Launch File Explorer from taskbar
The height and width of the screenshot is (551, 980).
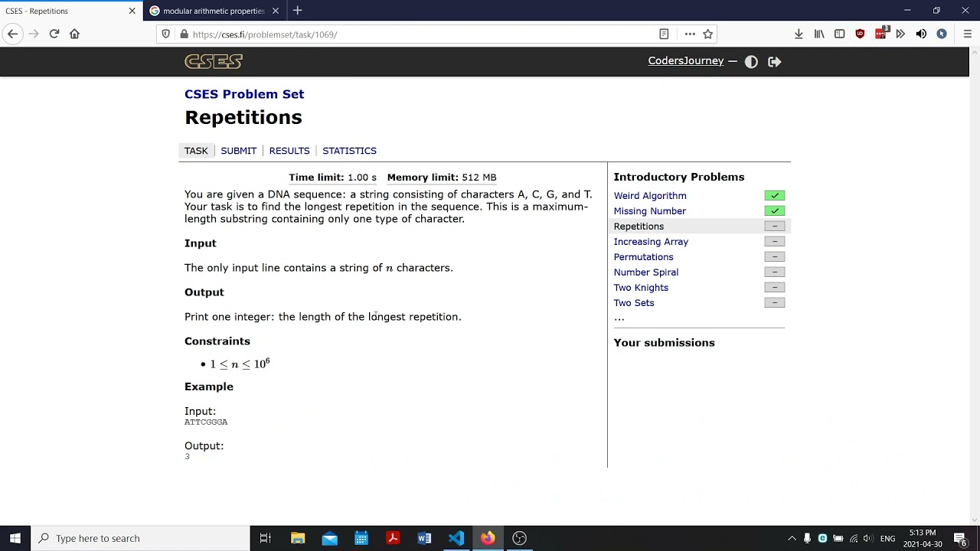pos(298,538)
